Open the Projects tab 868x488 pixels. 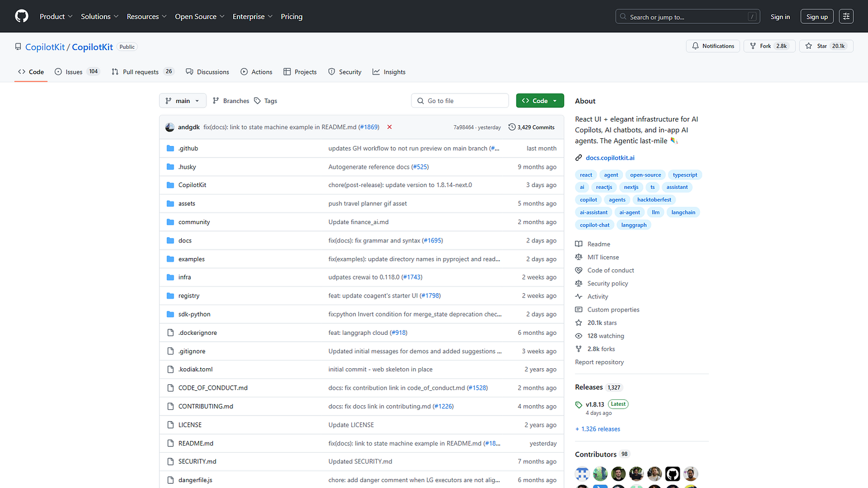coord(300,72)
